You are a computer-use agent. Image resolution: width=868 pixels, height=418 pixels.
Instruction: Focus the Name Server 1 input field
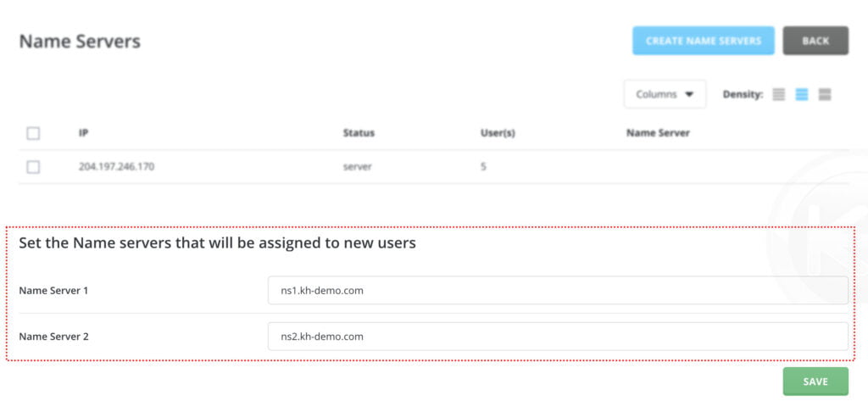pos(558,290)
